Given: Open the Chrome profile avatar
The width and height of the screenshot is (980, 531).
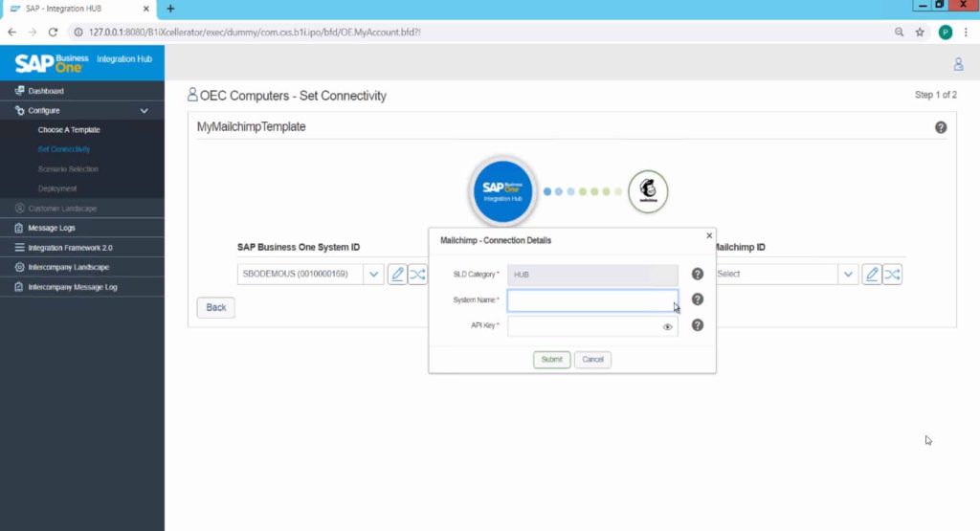Looking at the screenshot, I should tap(946, 32).
